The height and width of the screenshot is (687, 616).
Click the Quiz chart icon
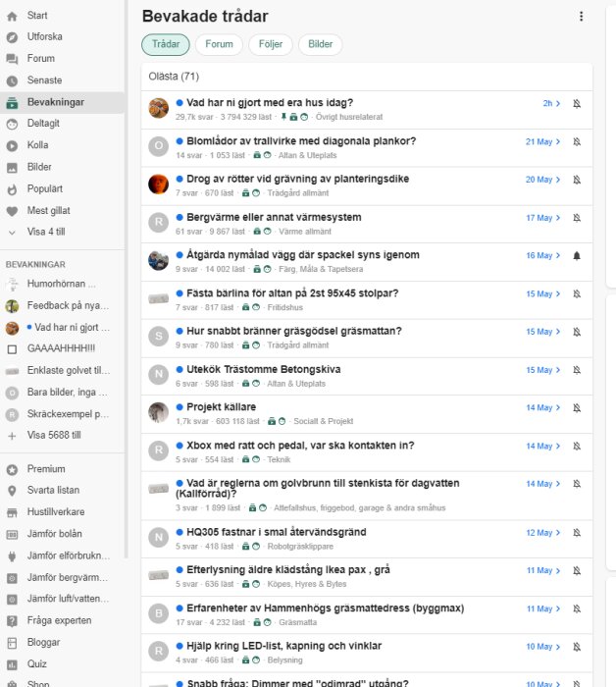point(12,665)
